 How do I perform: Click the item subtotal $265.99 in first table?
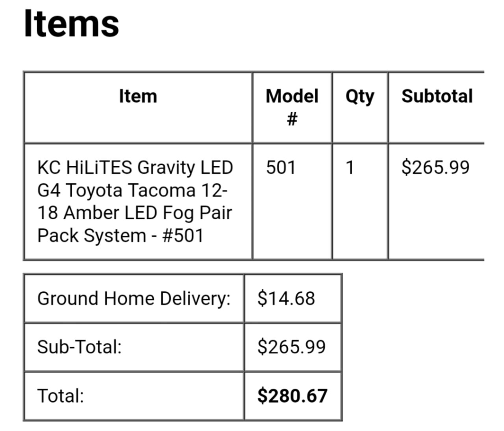[435, 167]
